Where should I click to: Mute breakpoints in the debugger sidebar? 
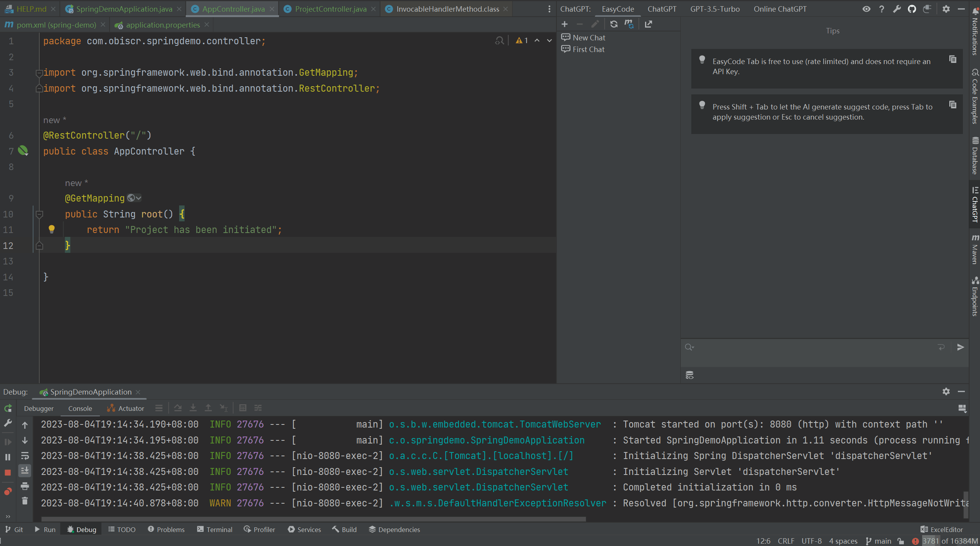7,491
